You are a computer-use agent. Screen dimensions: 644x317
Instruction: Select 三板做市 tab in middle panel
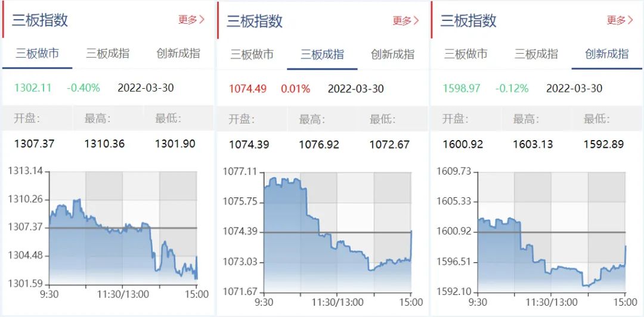click(252, 54)
